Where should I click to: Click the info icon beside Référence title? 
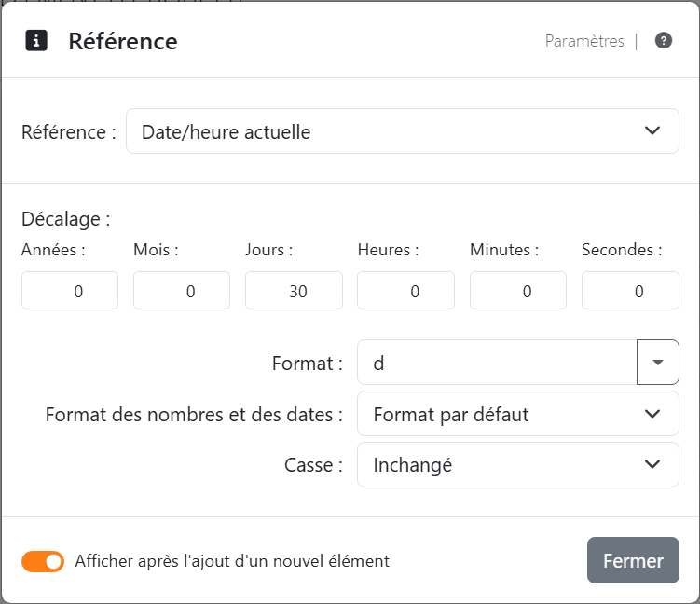click(x=36, y=41)
